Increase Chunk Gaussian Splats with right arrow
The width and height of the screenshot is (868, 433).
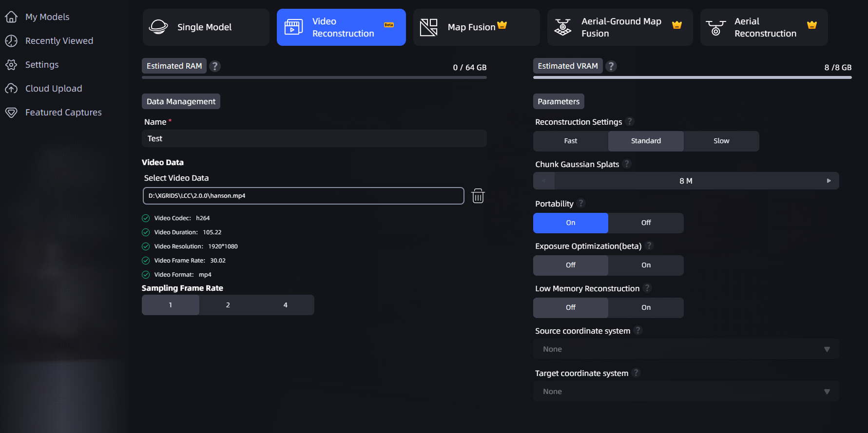coord(829,181)
